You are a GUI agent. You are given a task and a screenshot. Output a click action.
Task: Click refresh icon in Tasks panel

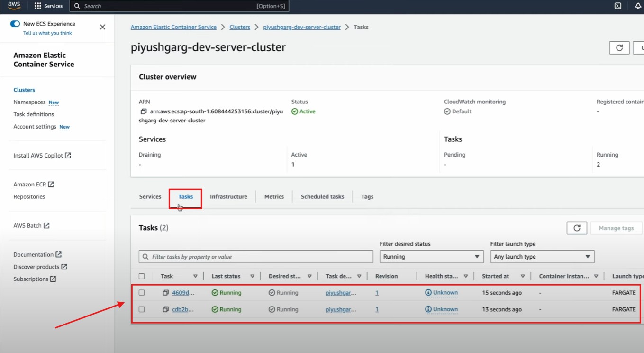[577, 228]
